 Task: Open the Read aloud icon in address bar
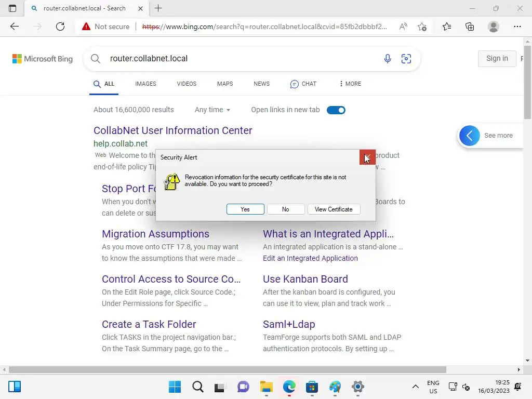(x=403, y=26)
